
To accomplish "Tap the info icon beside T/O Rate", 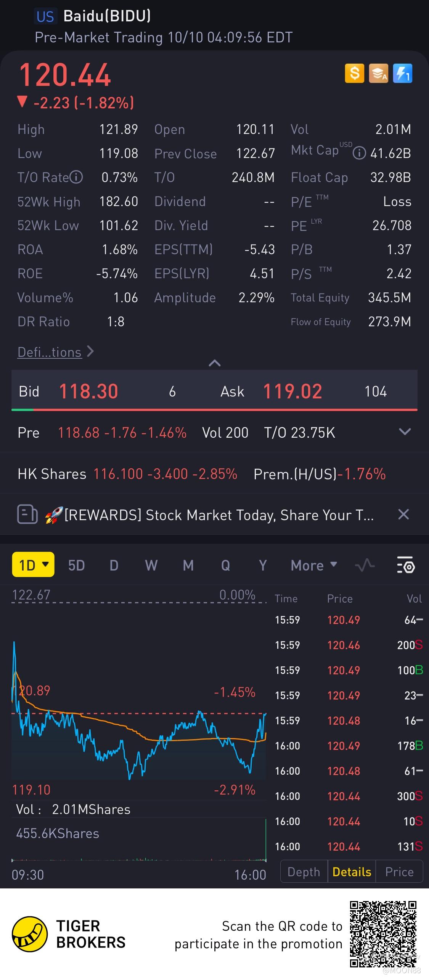I will point(76,177).
